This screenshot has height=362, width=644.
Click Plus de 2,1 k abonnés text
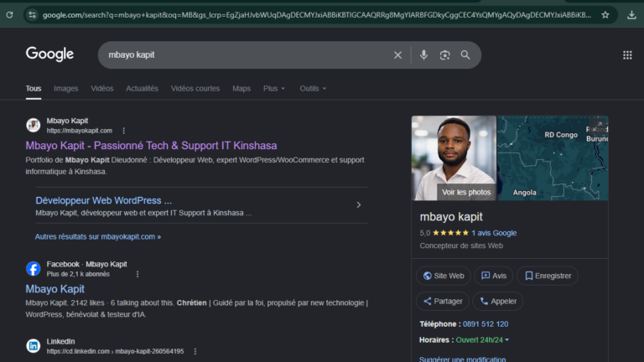(78, 274)
